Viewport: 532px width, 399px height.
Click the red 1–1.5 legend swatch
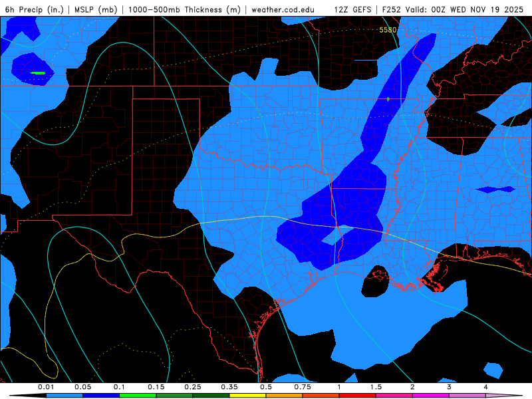[358, 396]
